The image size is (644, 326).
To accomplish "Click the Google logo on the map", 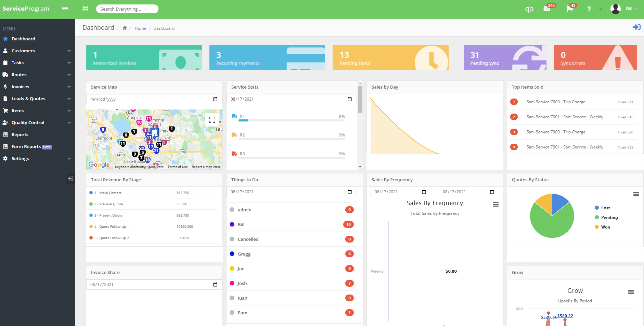I will [x=99, y=165].
